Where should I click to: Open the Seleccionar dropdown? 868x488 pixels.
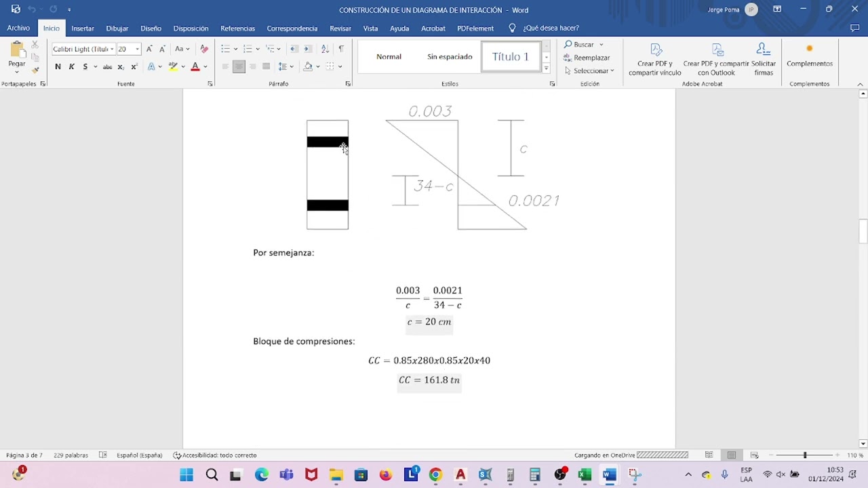(x=589, y=70)
